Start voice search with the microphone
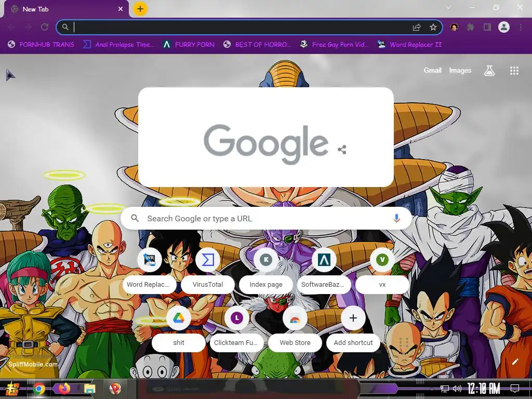This screenshot has height=399, width=532. coord(396,218)
